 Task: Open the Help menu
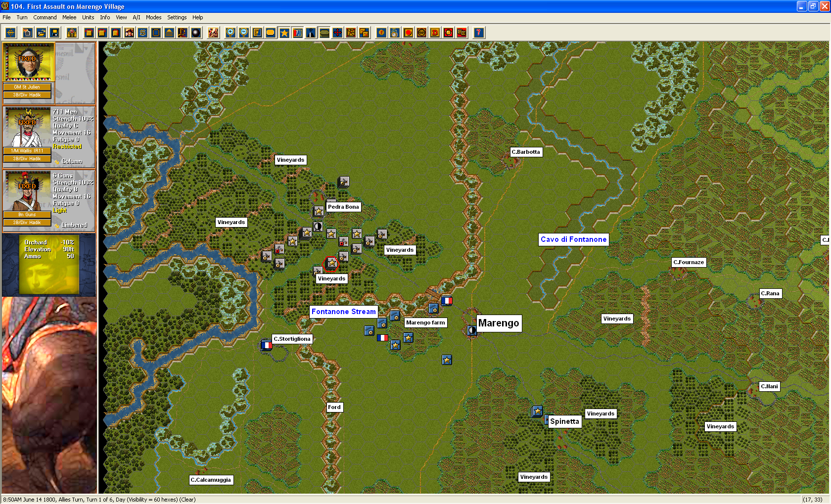click(x=197, y=17)
